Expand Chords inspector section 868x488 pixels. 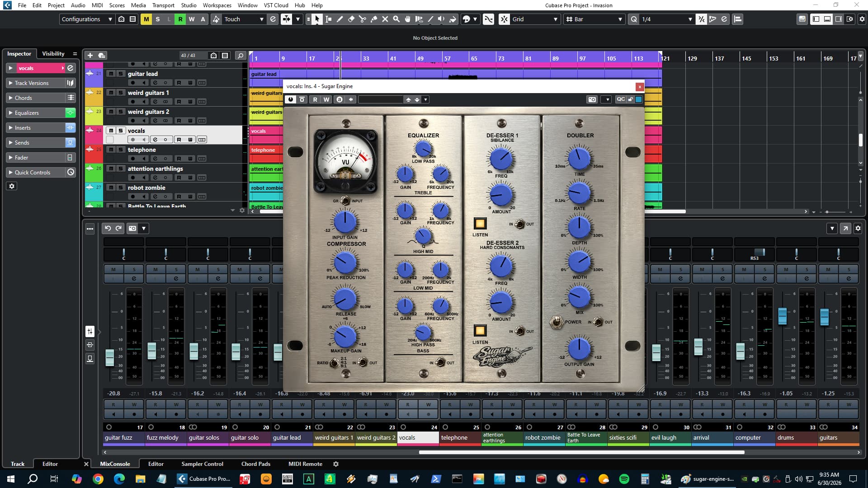tap(35, 98)
